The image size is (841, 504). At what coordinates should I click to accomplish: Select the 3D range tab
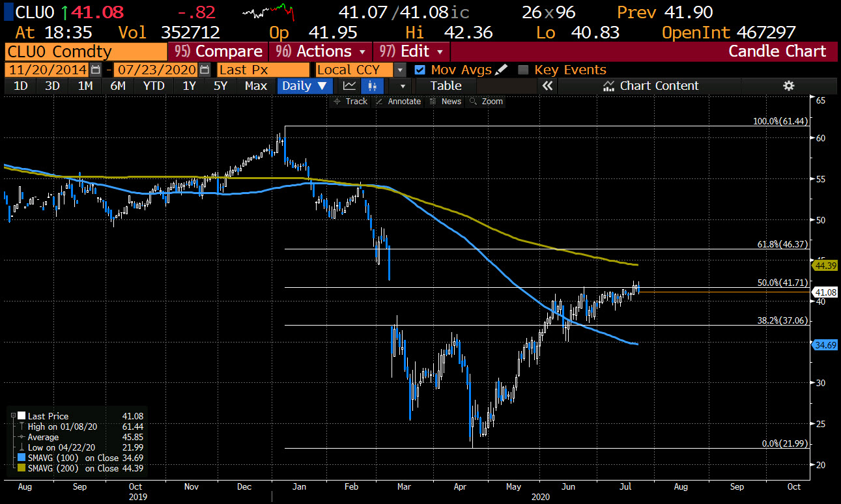point(53,85)
